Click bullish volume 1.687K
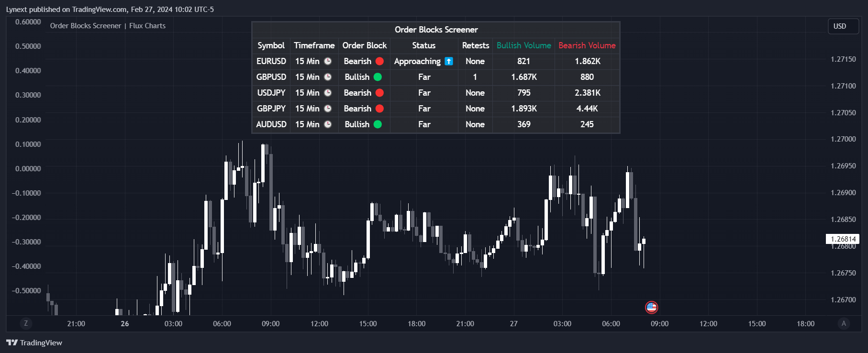The width and height of the screenshot is (868, 353). click(x=524, y=77)
